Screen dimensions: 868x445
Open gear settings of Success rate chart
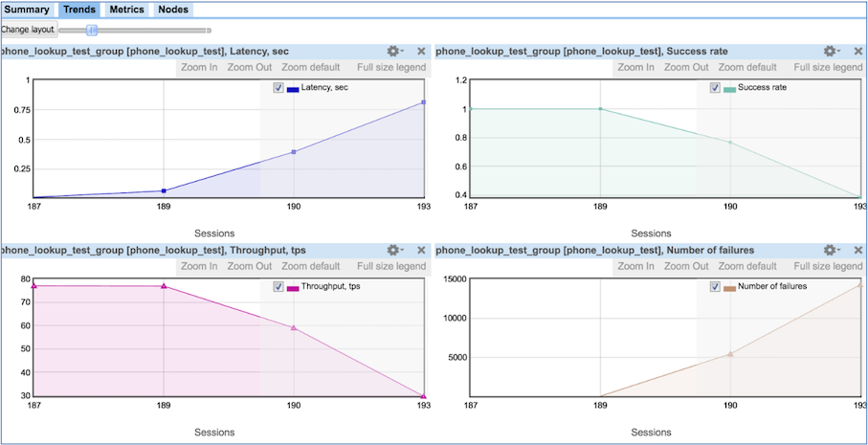(x=832, y=51)
